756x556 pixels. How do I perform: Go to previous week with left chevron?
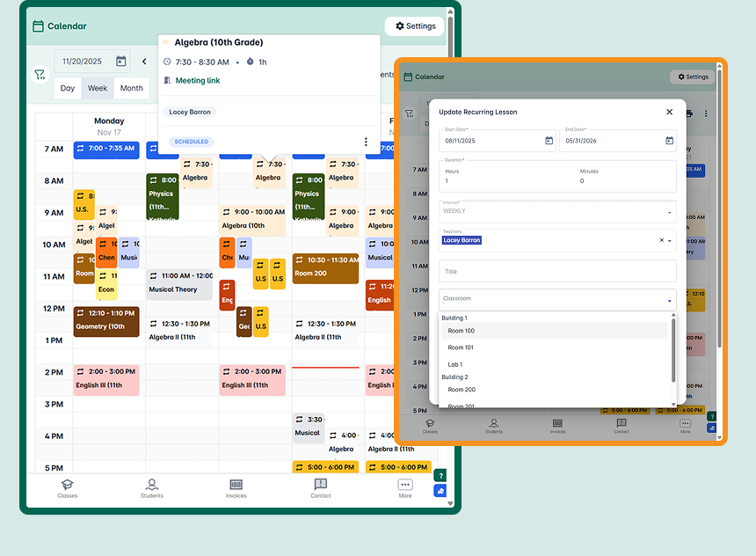tap(144, 62)
